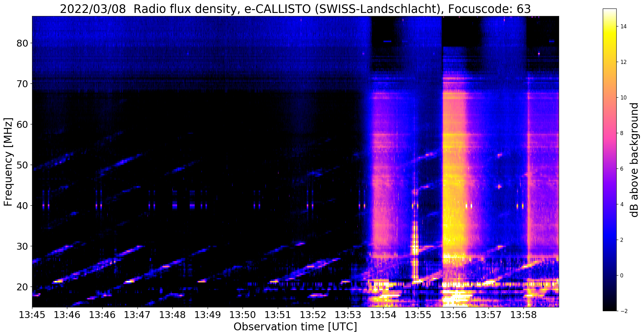Click the 13:51 time tick label
This screenshot has width=644, height=336.
point(278,315)
